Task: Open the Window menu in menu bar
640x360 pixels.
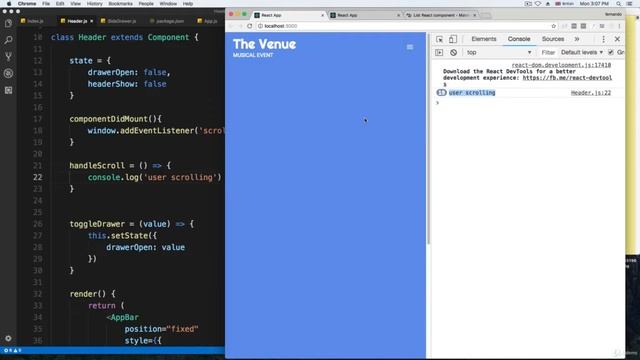Action: pyautogui.click(x=168, y=4)
